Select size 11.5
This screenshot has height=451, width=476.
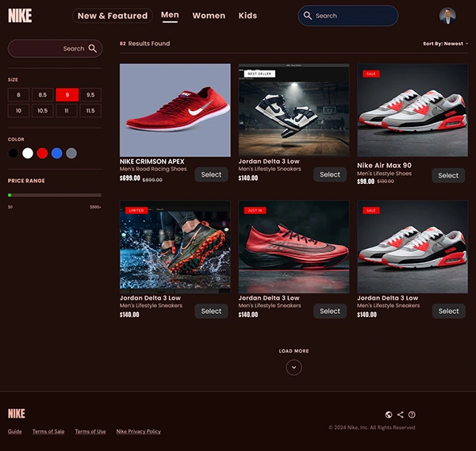coord(90,111)
